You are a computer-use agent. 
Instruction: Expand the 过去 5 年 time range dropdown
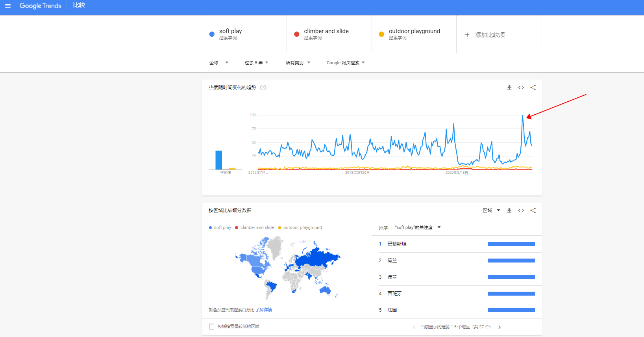[x=256, y=63]
